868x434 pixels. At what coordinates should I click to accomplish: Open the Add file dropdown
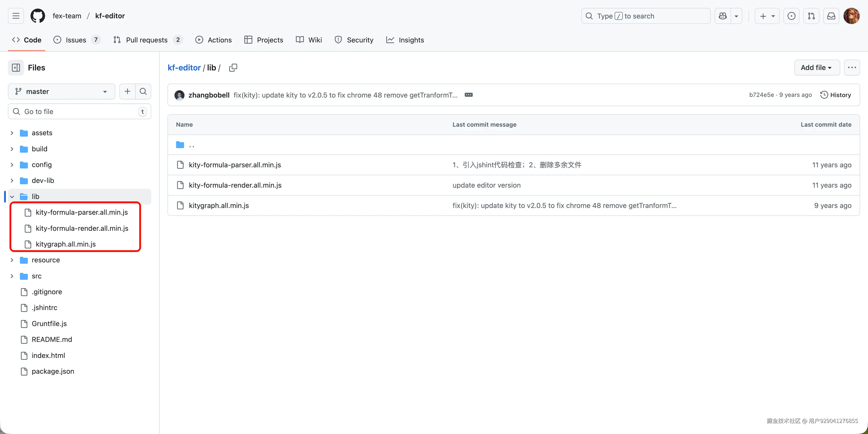(816, 68)
